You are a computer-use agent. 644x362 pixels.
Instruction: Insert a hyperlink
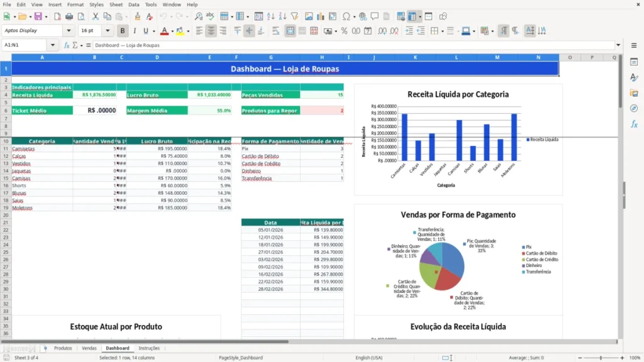point(363,16)
